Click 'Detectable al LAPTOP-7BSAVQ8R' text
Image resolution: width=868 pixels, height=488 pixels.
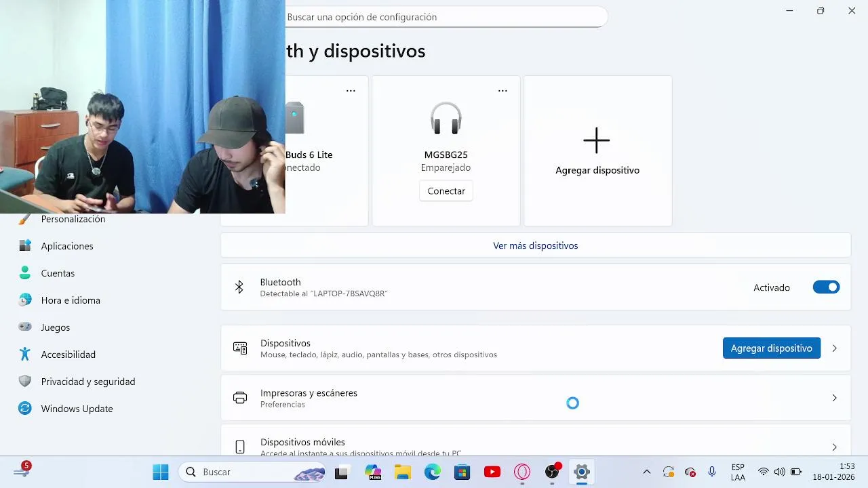click(323, 293)
